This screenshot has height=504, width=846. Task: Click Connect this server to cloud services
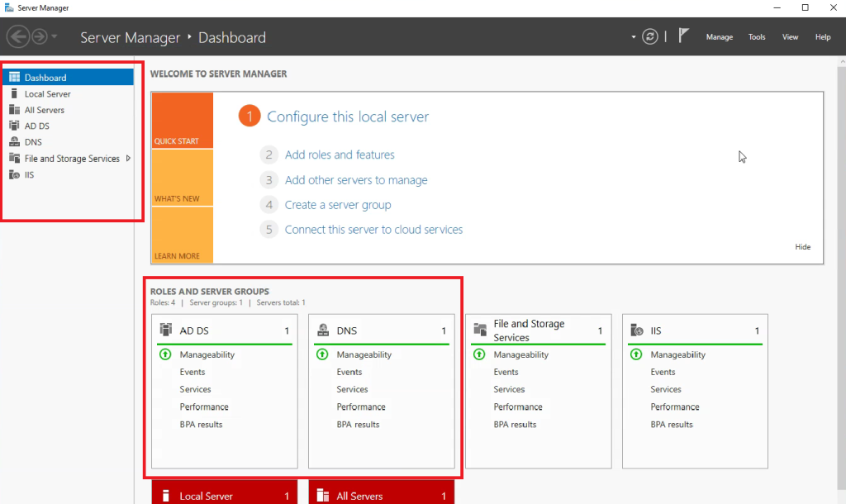coord(373,230)
